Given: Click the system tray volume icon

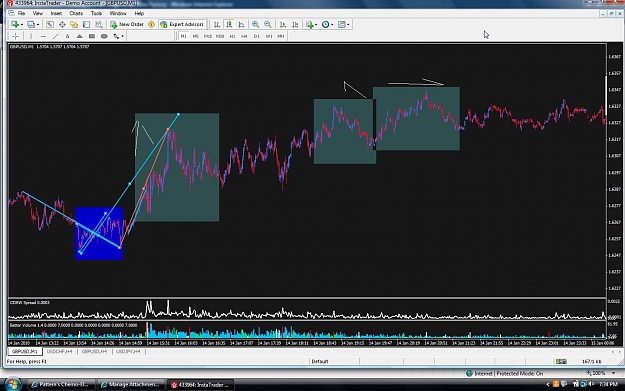Looking at the screenshot, I should (x=592, y=384).
